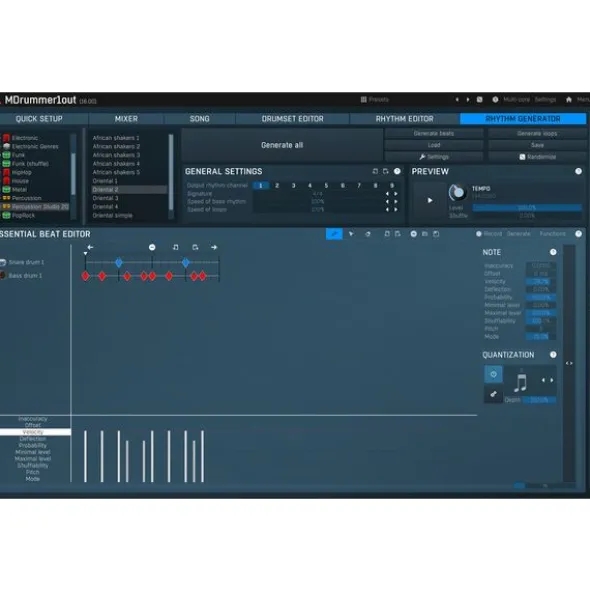Decrease Speed of loops left arrow
The height and width of the screenshot is (591, 590).
tap(387, 210)
